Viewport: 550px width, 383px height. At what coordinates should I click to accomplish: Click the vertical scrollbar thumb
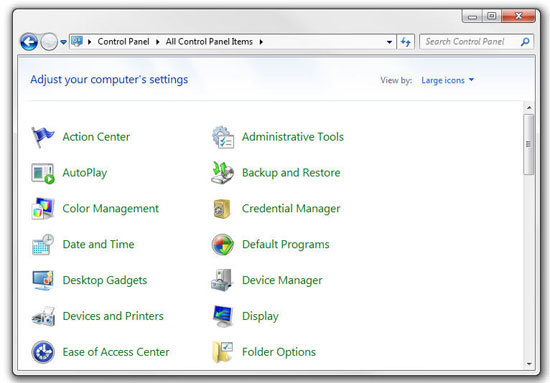[x=529, y=144]
